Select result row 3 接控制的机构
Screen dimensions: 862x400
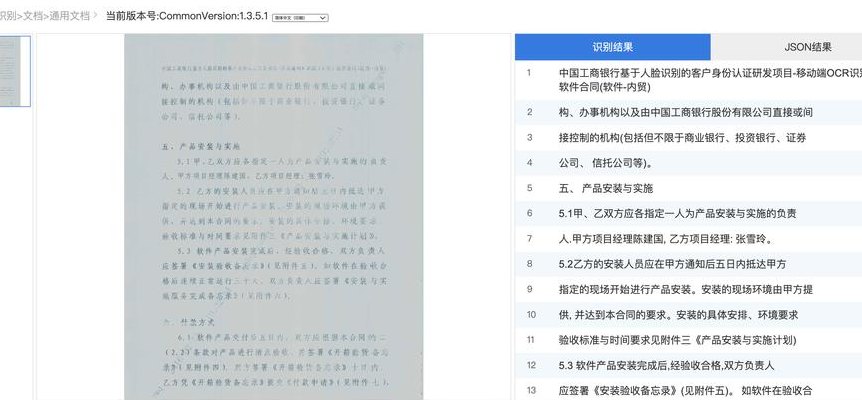click(688, 138)
